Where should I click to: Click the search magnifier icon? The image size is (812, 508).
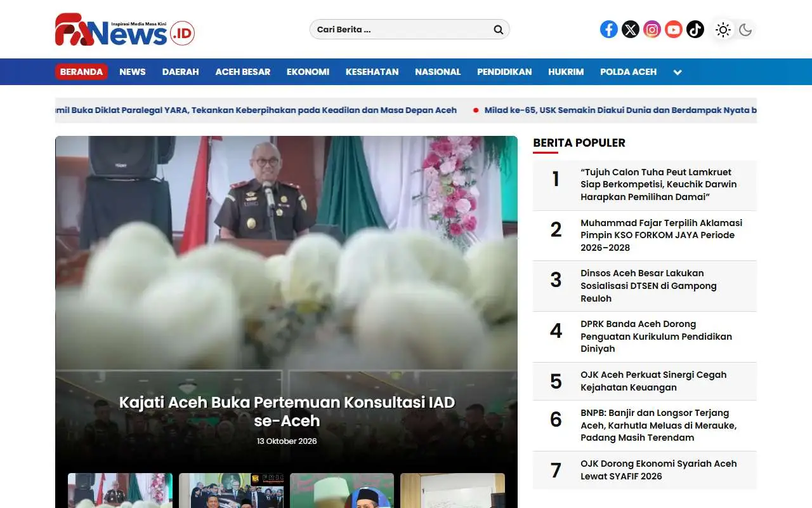[x=499, y=29]
